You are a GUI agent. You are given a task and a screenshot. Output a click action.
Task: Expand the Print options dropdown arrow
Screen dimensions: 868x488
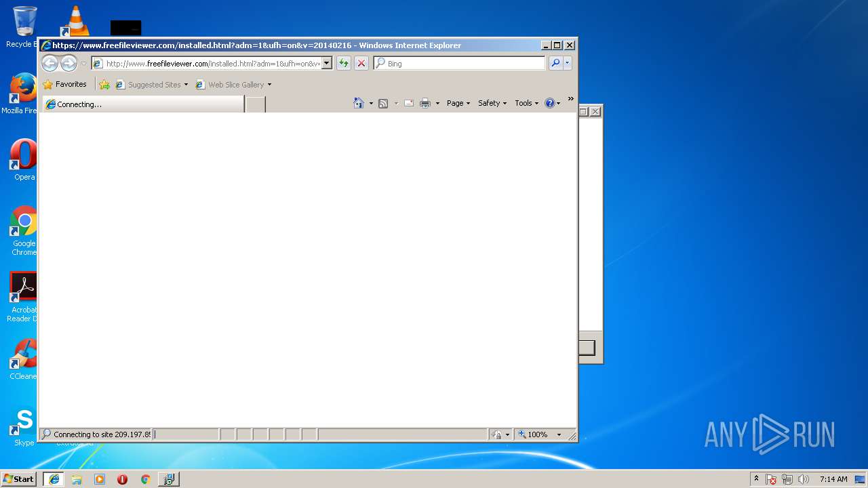[x=437, y=103]
